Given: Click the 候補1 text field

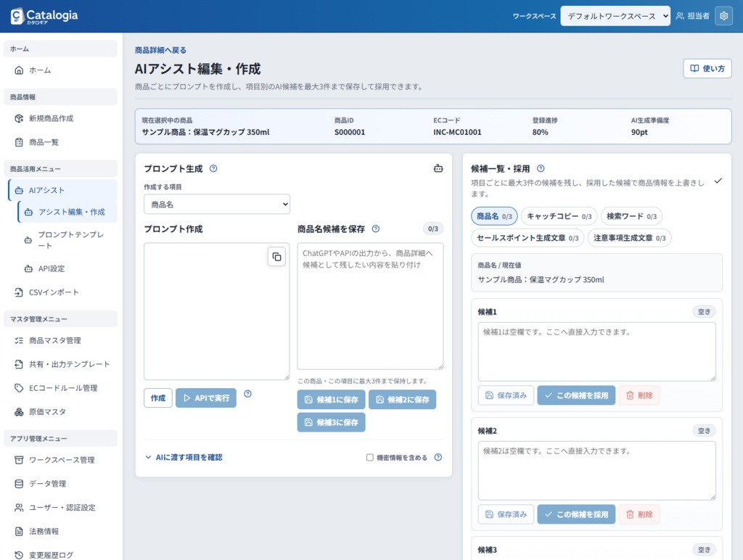Looking at the screenshot, I should pos(597,352).
